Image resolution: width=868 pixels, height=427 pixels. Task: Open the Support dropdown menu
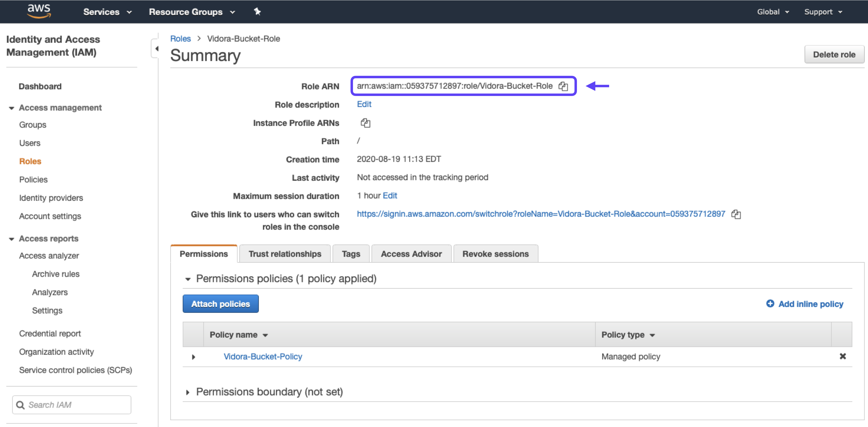coord(823,12)
